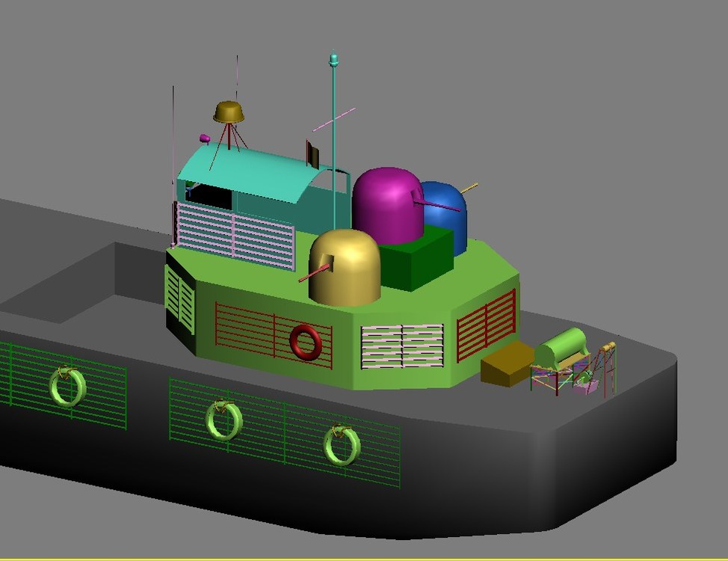Image resolution: width=728 pixels, height=561 pixels.
Task: Select the pink crossbar antenna on mast
Action: 334,120
